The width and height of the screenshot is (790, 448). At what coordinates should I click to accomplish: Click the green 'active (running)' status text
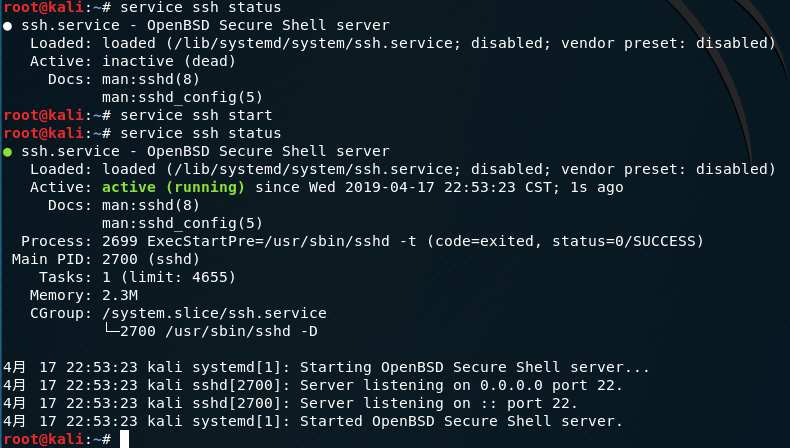coord(173,187)
